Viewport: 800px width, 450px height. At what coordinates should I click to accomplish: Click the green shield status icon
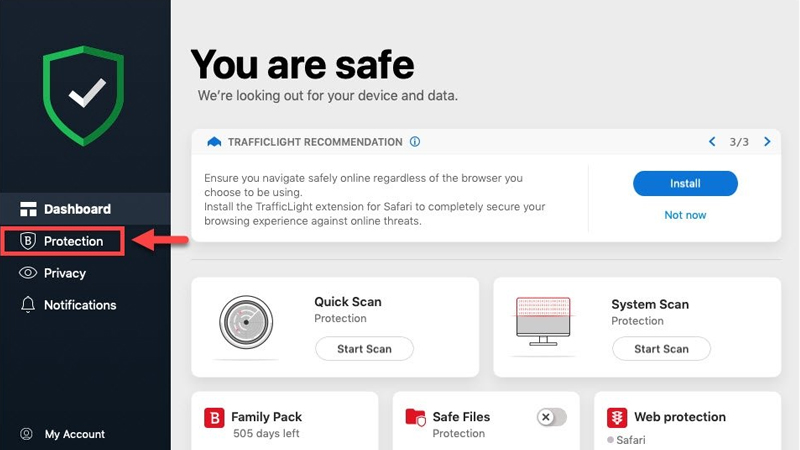[85, 95]
